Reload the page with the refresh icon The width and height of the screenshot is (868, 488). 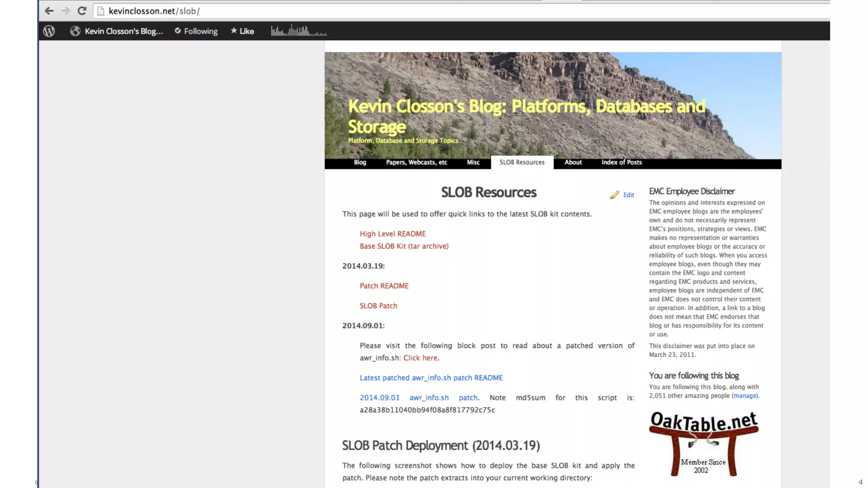click(82, 11)
